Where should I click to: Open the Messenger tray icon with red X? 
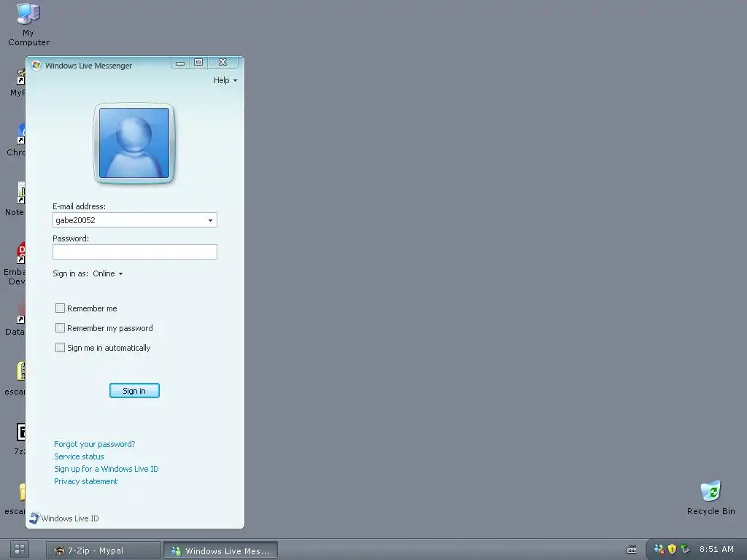[659, 549]
